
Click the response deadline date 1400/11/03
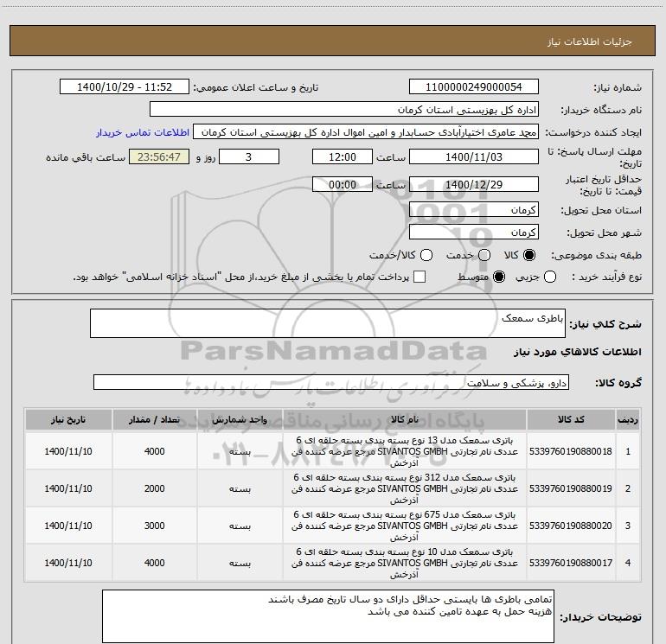click(x=474, y=156)
